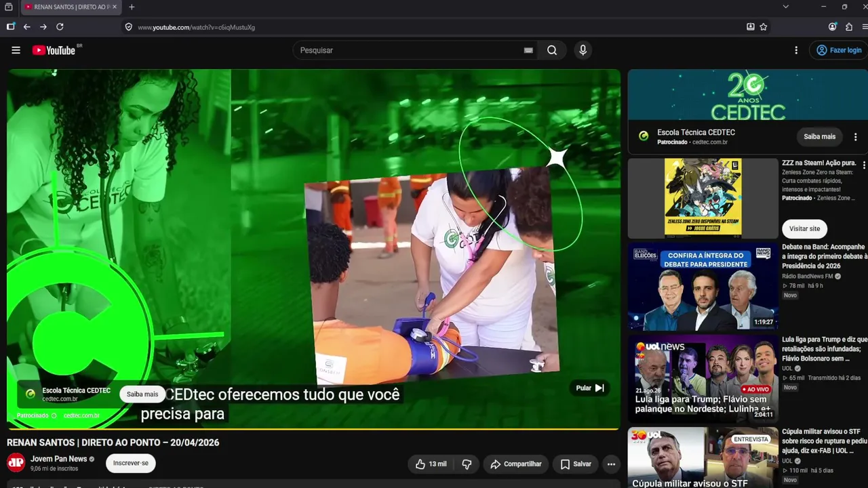Viewport: 868px width, 488px height.
Task: Open Jovem Pan News channel avatar
Action: (16, 463)
